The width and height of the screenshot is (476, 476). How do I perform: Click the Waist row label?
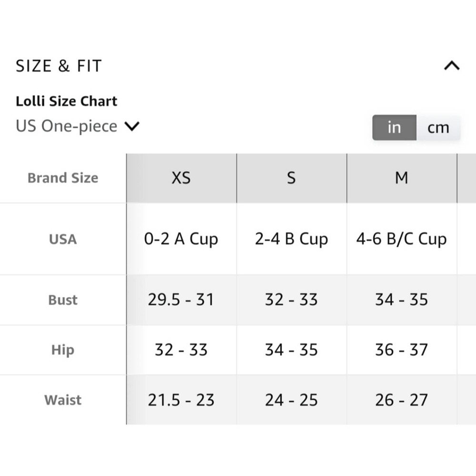pyautogui.click(x=63, y=400)
